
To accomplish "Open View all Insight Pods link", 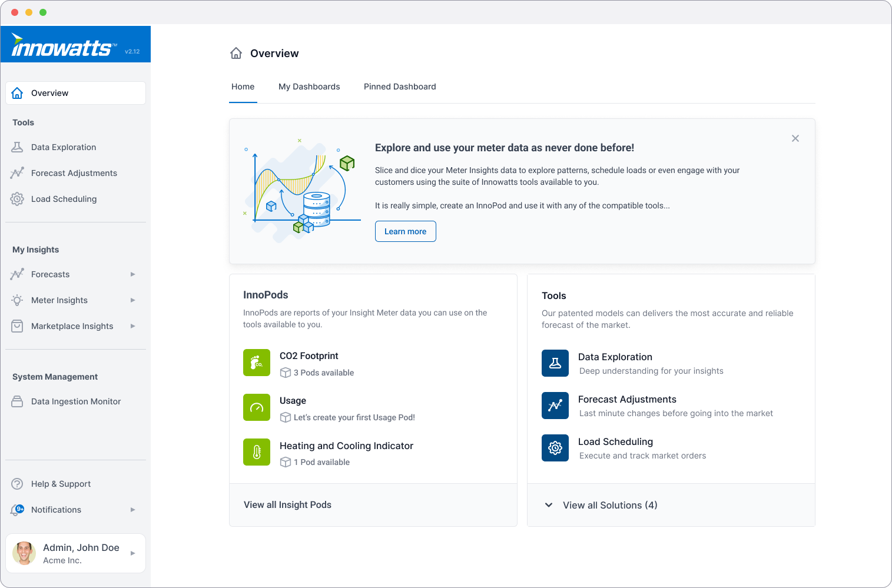I will coord(287,505).
